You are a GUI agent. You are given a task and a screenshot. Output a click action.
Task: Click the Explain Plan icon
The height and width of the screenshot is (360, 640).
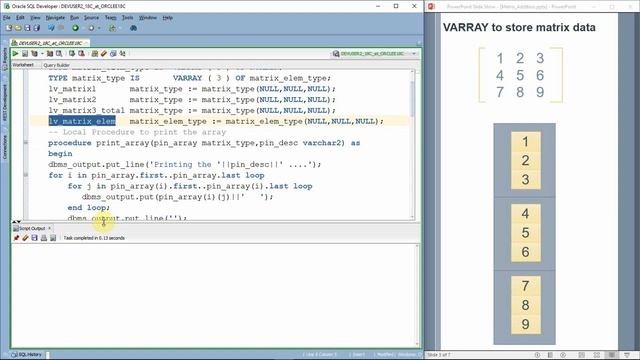[x=34, y=53]
